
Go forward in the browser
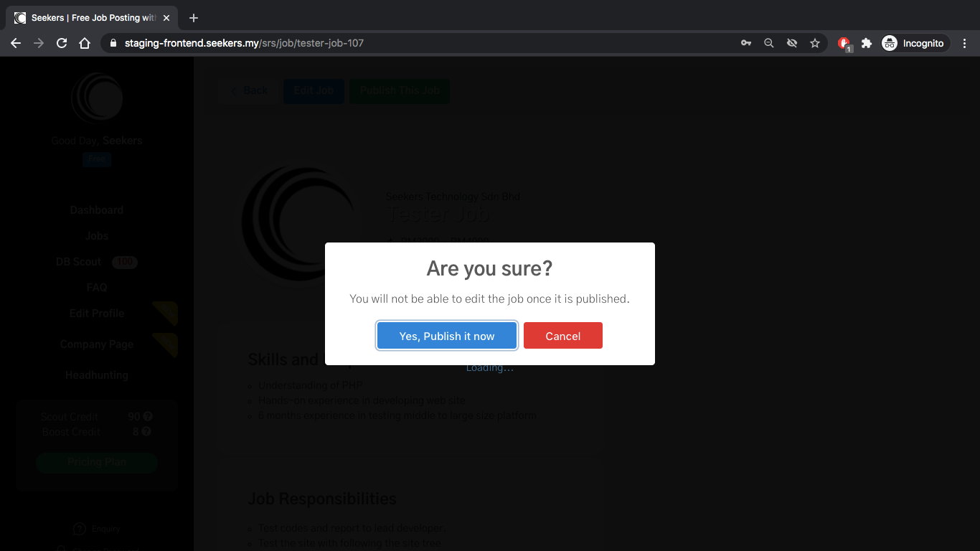coord(39,43)
